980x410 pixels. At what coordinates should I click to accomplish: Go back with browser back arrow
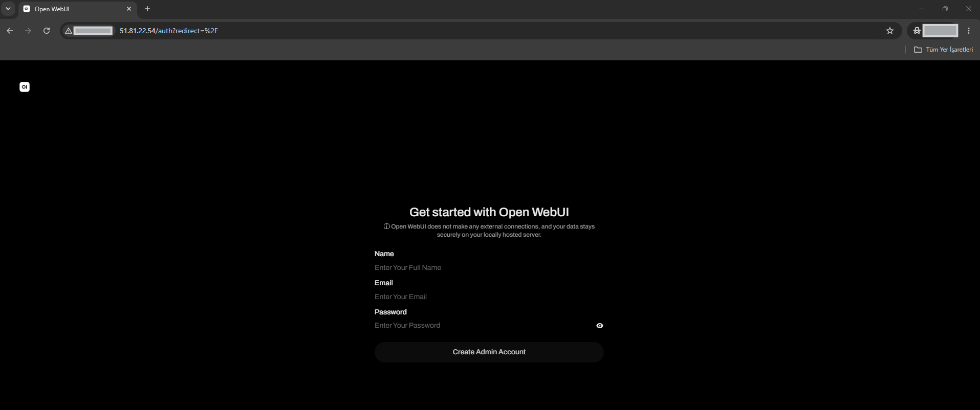[10, 31]
